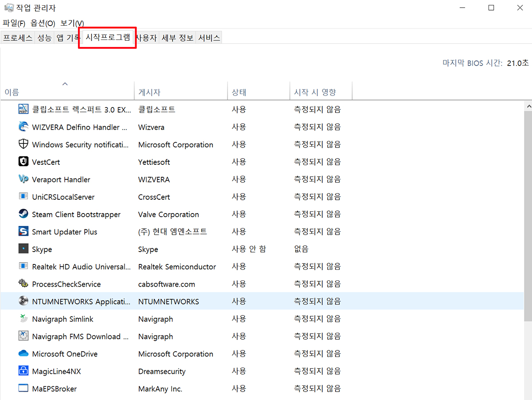
Task: Click the 'WIZVERA' publisher of Veraport Handler
Action: coord(154,179)
